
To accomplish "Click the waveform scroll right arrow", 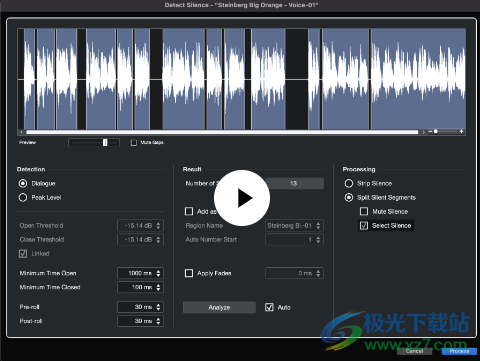I will coord(423,132).
